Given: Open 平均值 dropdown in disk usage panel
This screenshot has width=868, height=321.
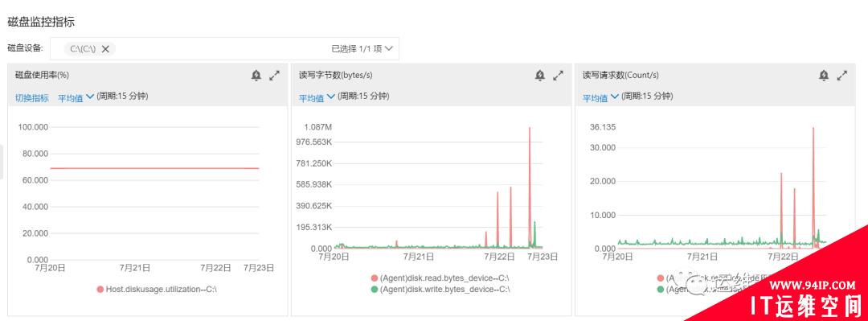Looking at the screenshot, I should click(x=76, y=97).
